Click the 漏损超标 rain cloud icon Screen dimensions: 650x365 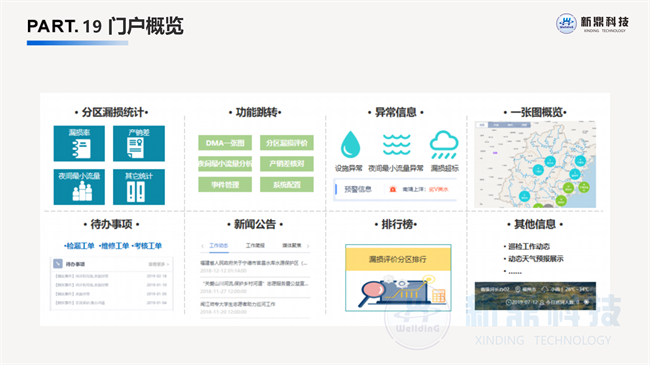coord(444,144)
